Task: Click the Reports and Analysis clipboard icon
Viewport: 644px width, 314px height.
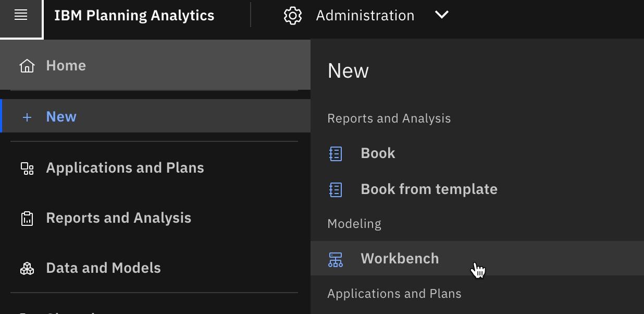Action: pyautogui.click(x=27, y=219)
